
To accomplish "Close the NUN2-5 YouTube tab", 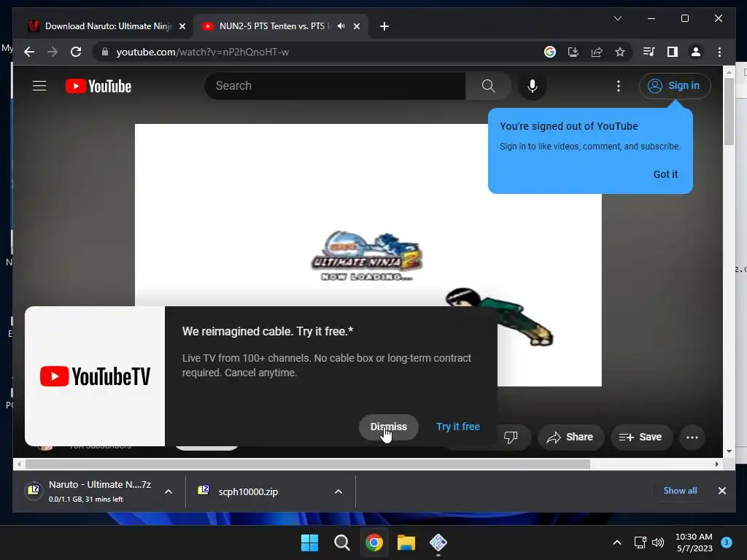I will point(357,26).
